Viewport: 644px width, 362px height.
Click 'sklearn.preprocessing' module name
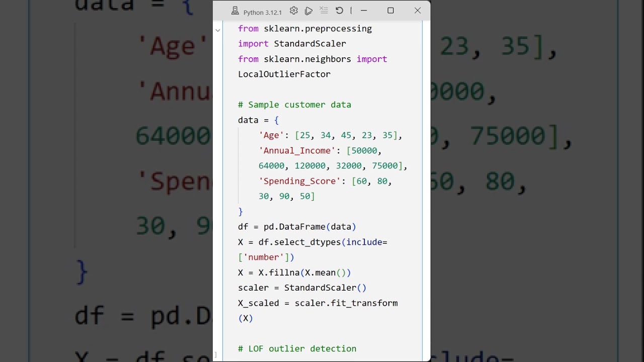pyautogui.click(x=318, y=29)
